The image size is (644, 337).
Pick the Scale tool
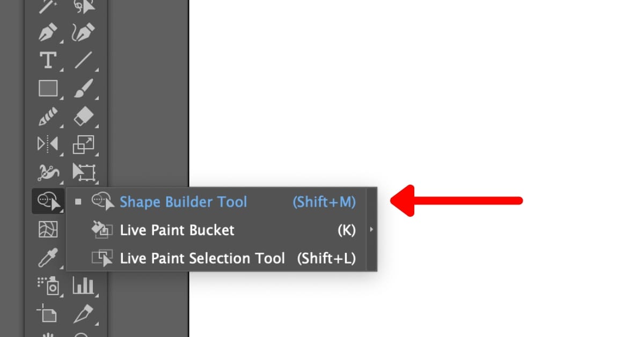83,144
